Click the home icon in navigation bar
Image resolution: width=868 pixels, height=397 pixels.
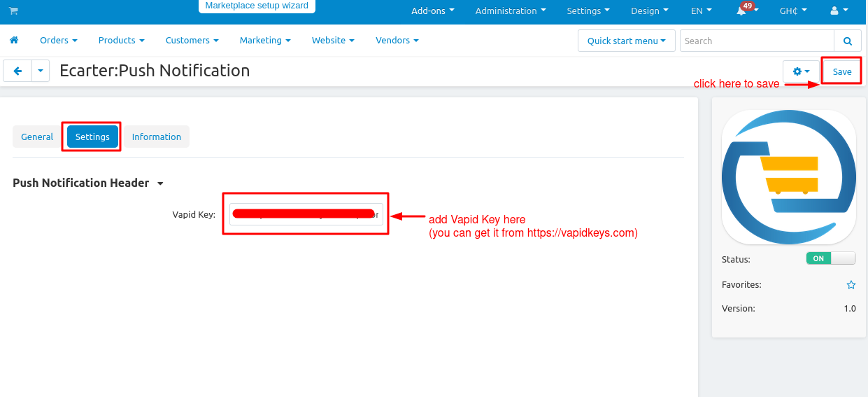tap(14, 41)
